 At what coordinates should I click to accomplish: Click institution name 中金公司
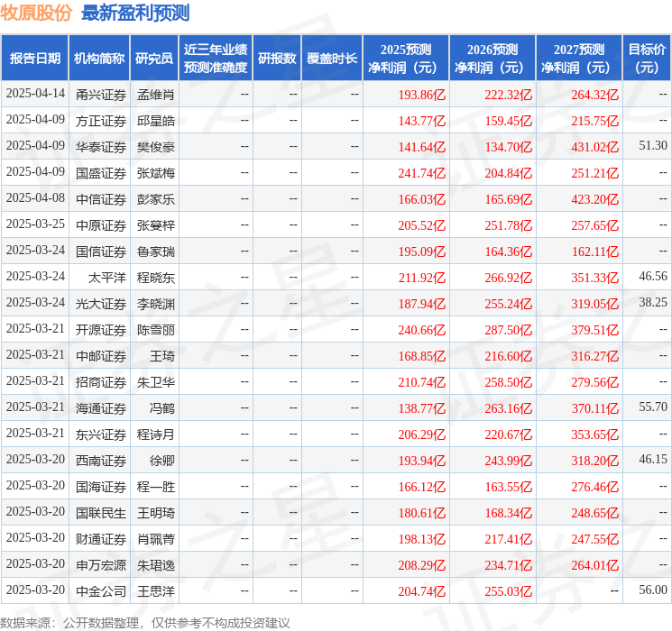(x=101, y=590)
